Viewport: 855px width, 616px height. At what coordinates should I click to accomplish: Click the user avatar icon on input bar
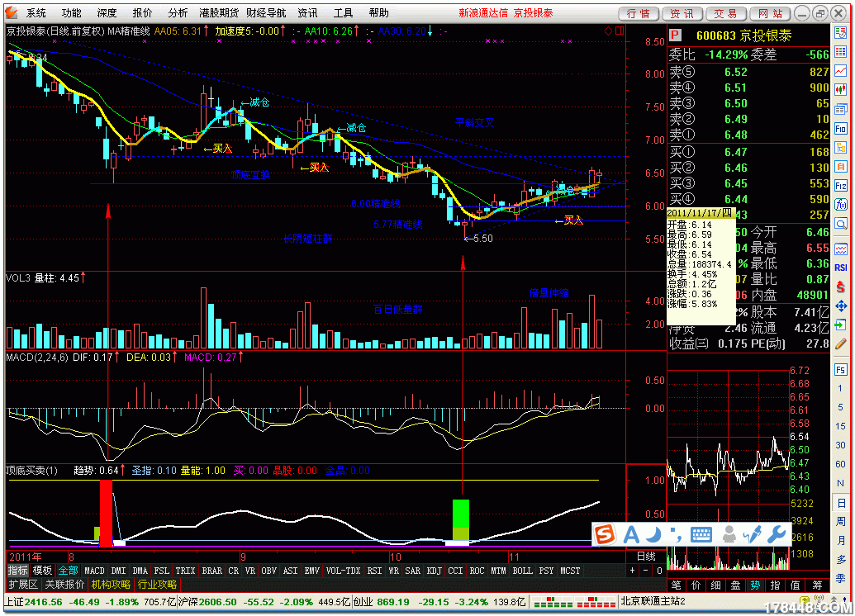pos(729,535)
